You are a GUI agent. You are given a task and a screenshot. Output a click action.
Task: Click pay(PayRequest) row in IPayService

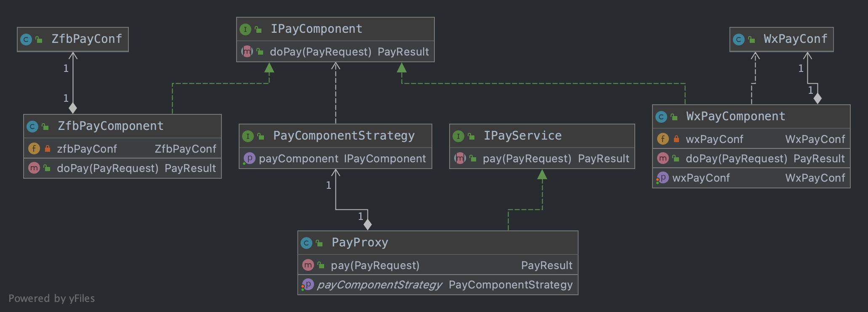tap(555, 159)
